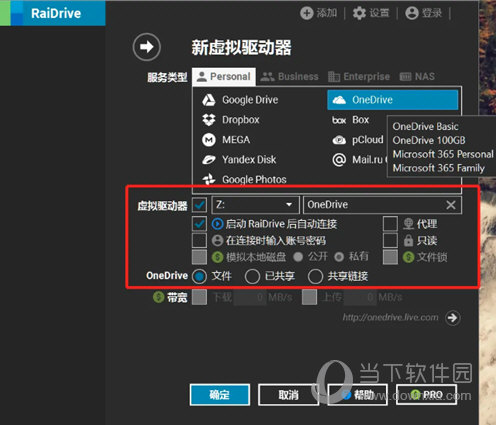
Task: Choose Microsoft 365 Family option
Action: pos(438,168)
